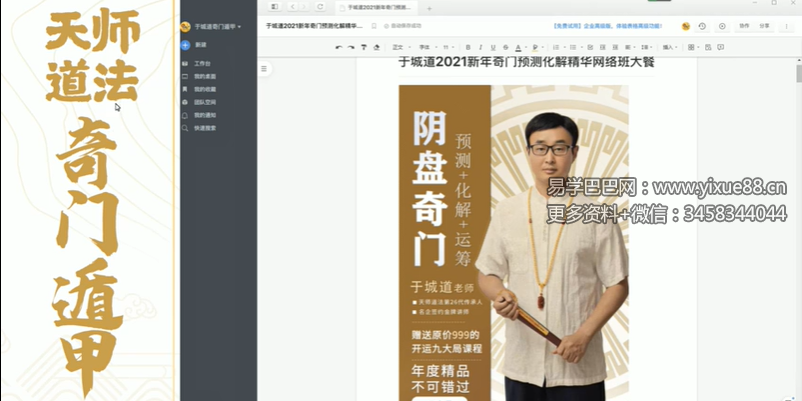Clear formatting with the eraser icon
This screenshot has height=401, width=802.
[x=376, y=47]
